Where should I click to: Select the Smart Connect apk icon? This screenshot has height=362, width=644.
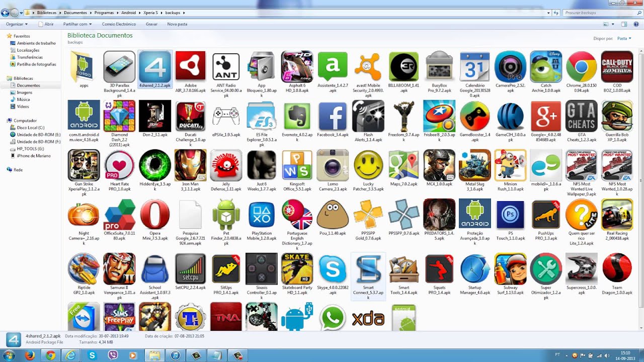pyautogui.click(x=368, y=268)
